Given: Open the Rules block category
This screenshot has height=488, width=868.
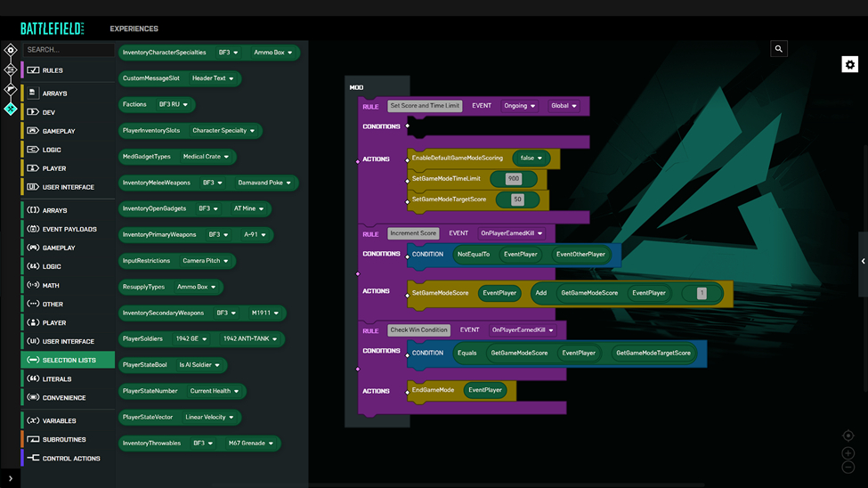Looking at the screenshot, I should (53, 70).
